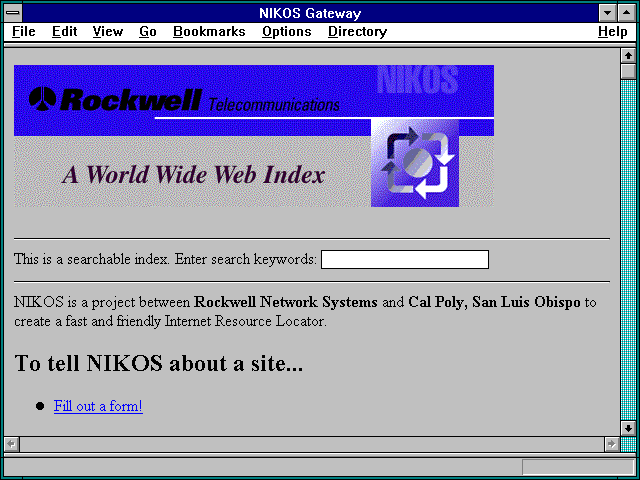The height and width of the screenshot is (480, 640).
Task: Click the vertical scrollbar down arrow
Action: click(x=628, y=428)
